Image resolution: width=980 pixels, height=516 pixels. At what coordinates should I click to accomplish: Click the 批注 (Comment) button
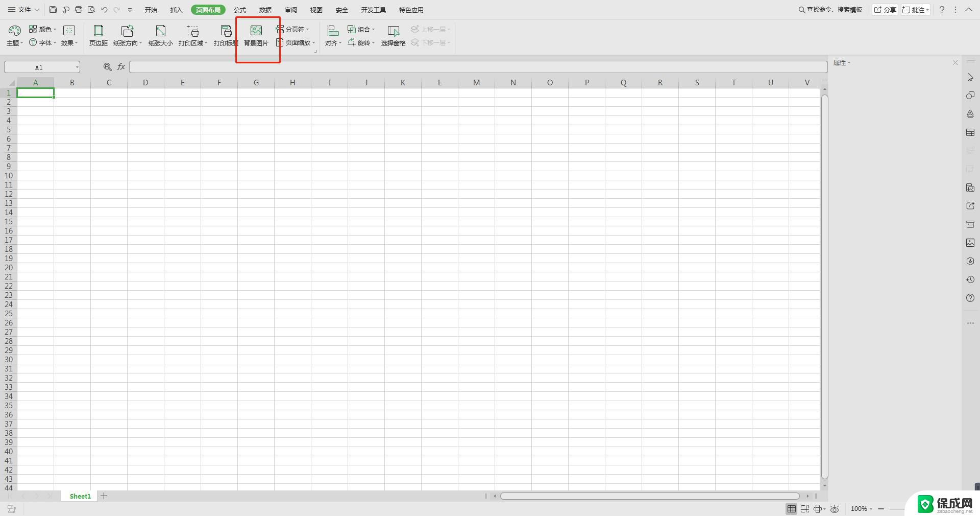pos(916,10)
